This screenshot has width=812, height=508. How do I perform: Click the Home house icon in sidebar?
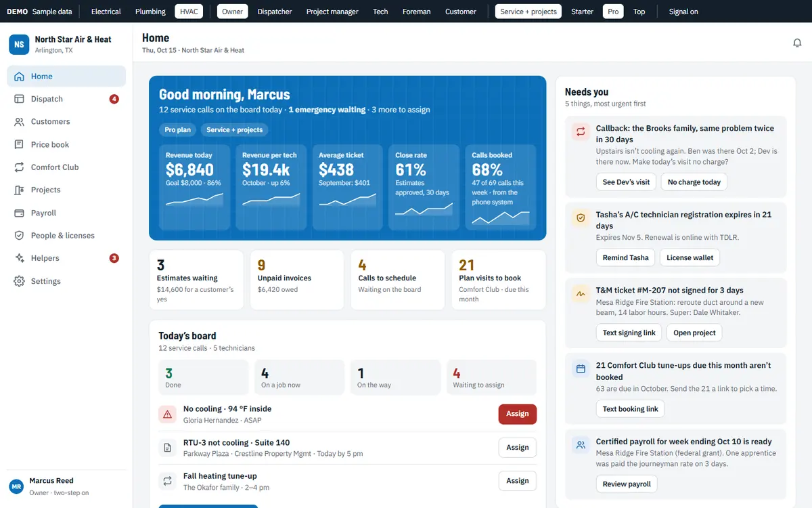(19, 77)
